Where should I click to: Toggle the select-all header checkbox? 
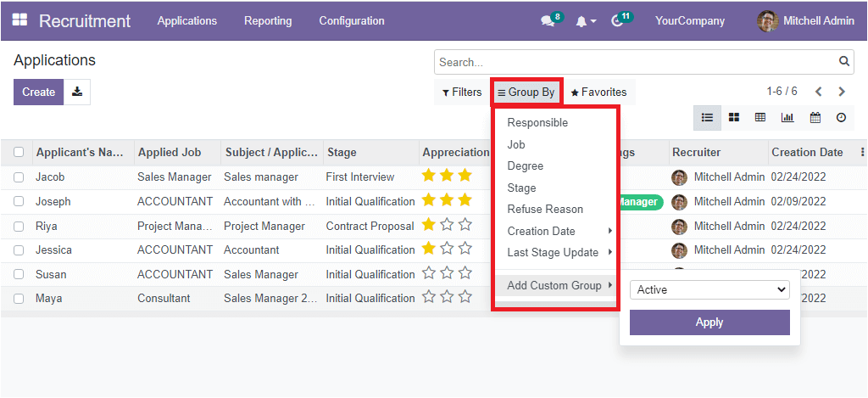[19, 153]
